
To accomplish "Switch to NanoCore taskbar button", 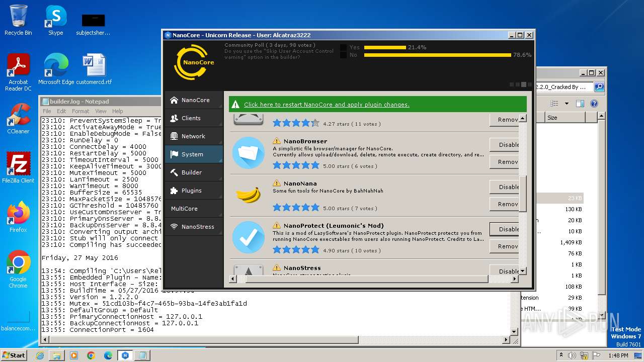I will [125, 355].
